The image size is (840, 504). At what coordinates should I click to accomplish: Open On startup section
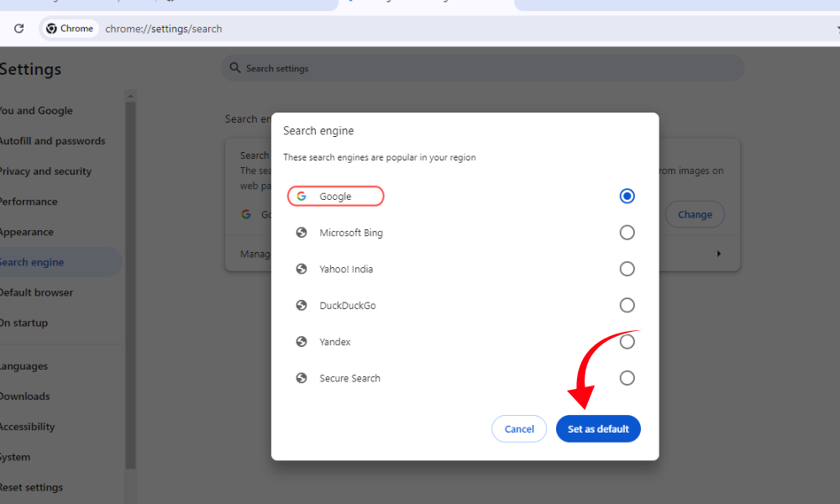point(24,323)
